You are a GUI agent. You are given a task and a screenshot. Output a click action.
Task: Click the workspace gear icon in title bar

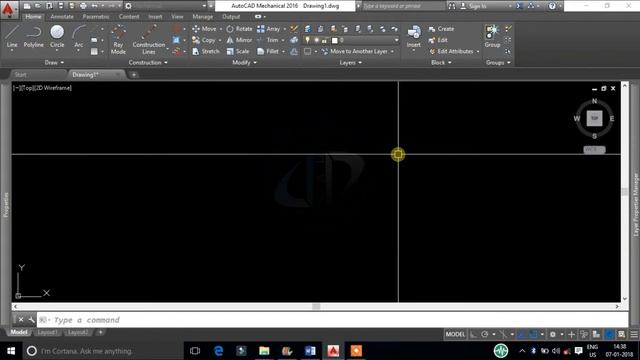pos(128,6)
